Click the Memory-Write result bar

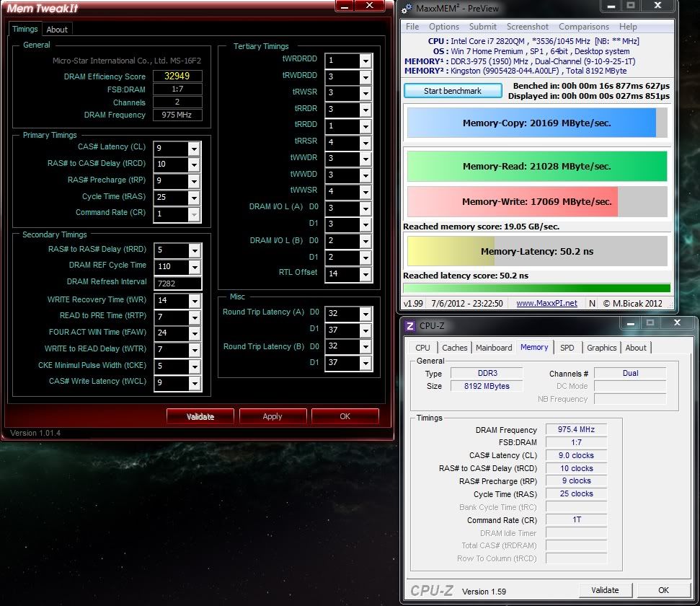pyautogui.click(x=537, y=201)
